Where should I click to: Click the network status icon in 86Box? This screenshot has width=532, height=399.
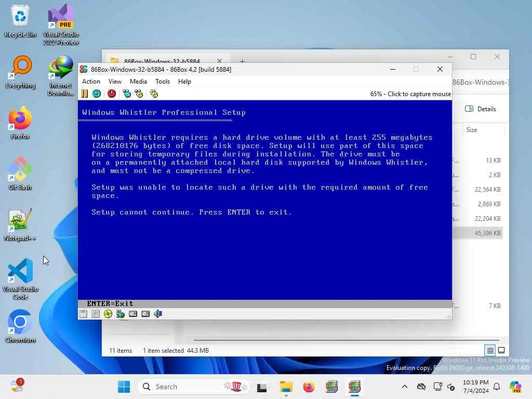tap(121, 314)
